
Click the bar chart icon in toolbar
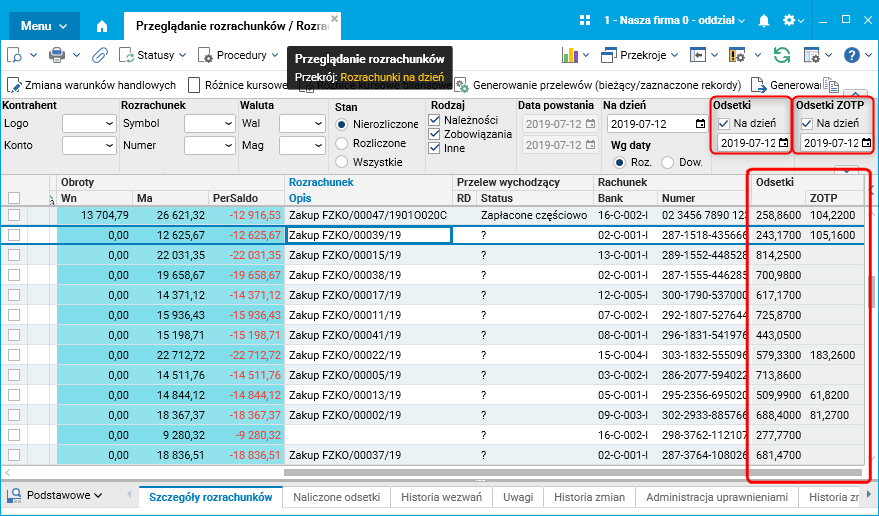tap(569, 55)
